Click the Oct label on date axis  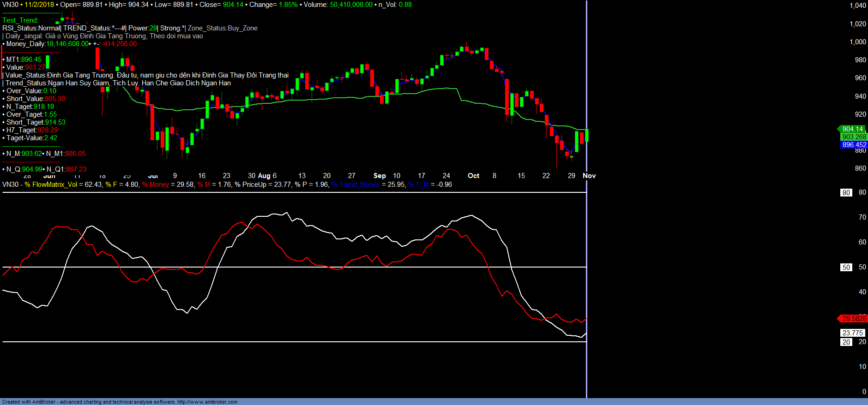click(x=473, y=176)
